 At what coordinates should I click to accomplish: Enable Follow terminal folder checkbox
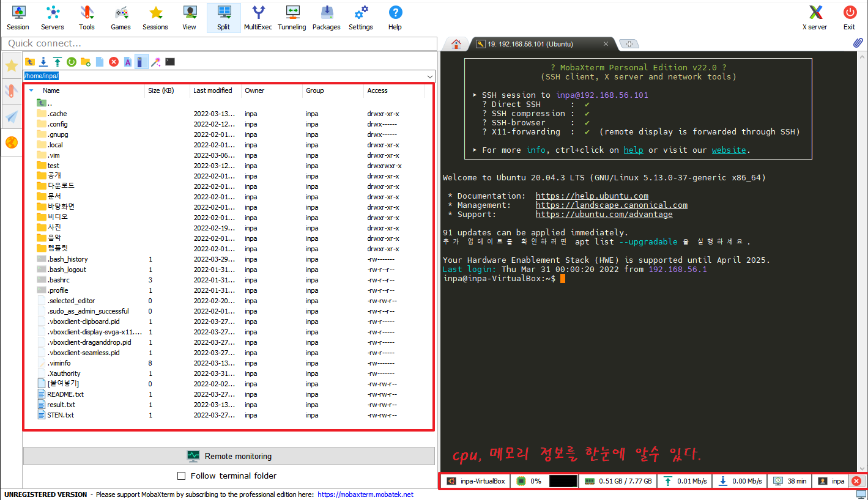(x=181, y=476)
